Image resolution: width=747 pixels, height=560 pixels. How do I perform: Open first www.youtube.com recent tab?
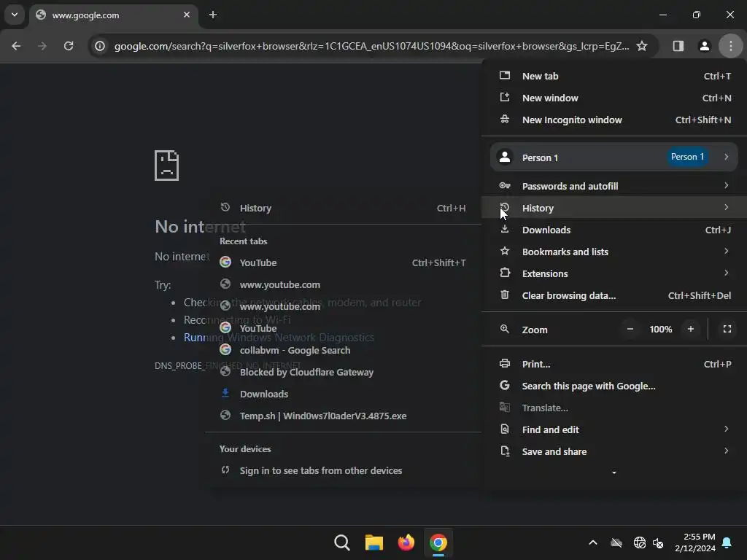343,284
